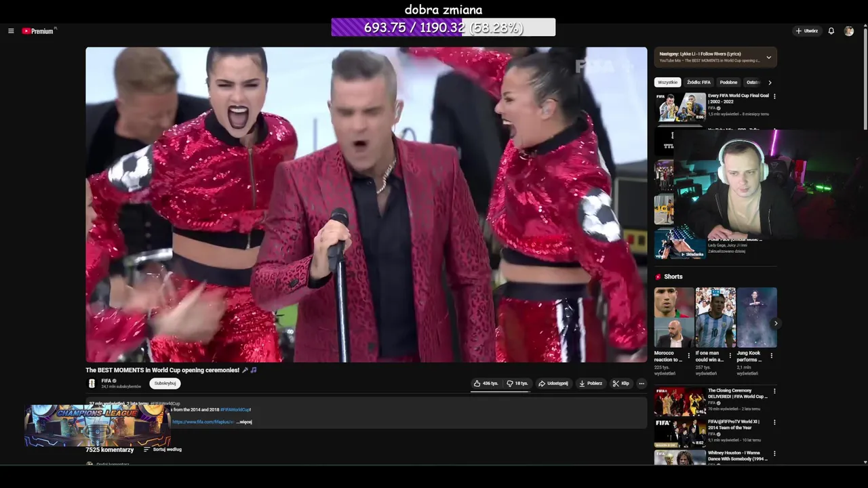Click the YouTube Premium logo
868x488 pixels.
coord(39,31)
